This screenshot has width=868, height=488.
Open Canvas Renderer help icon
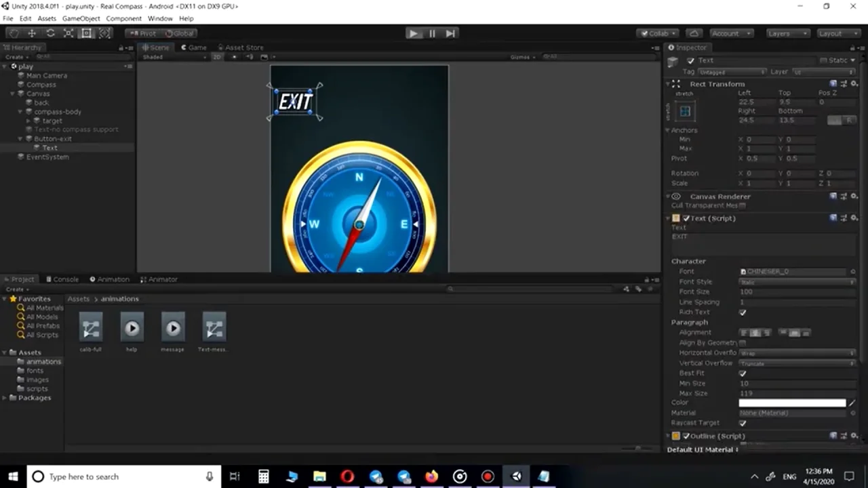pyautogui.click(x=833, y=196)
